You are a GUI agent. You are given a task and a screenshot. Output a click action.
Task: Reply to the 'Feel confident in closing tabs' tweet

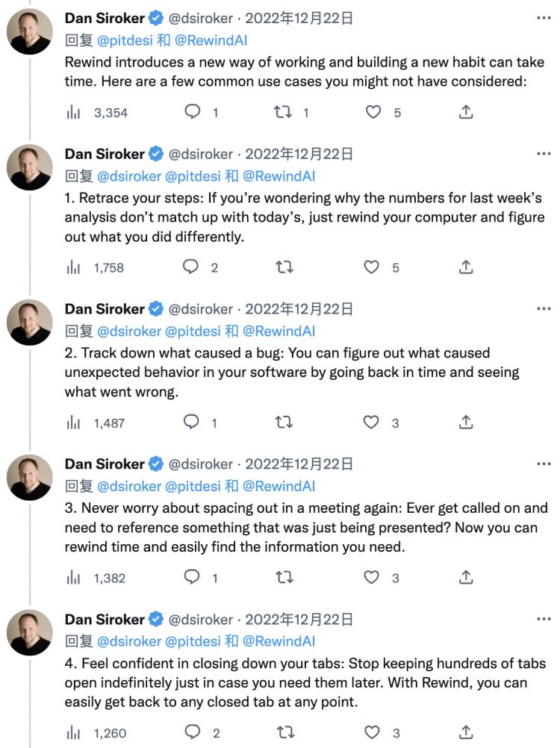click(192, 733)
